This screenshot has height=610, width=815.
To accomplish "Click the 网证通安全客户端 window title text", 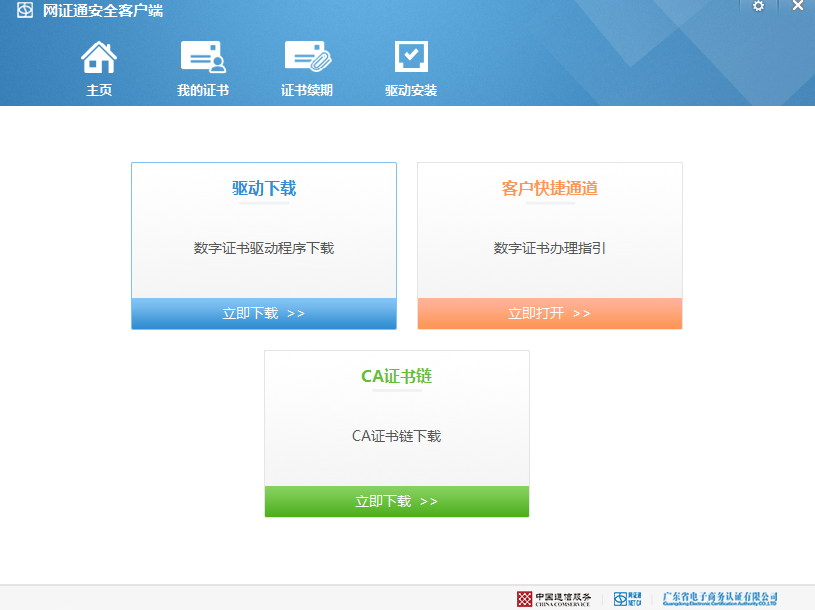I will click(103, 11).
